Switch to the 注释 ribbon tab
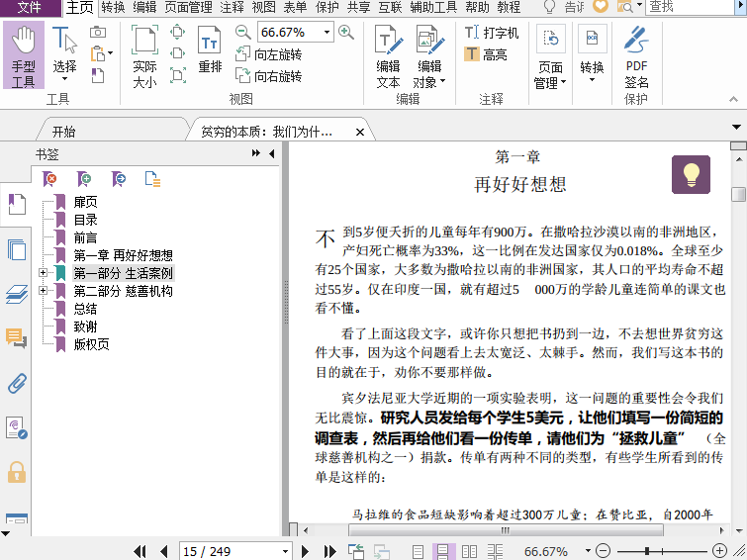This screenshot has height=560, width=747. coord(232,7)
